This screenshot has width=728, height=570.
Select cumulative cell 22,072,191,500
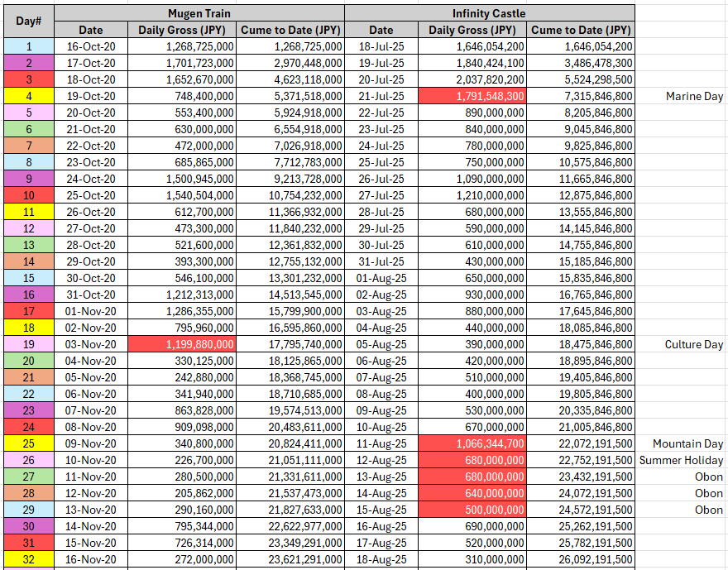coord(581,443)
